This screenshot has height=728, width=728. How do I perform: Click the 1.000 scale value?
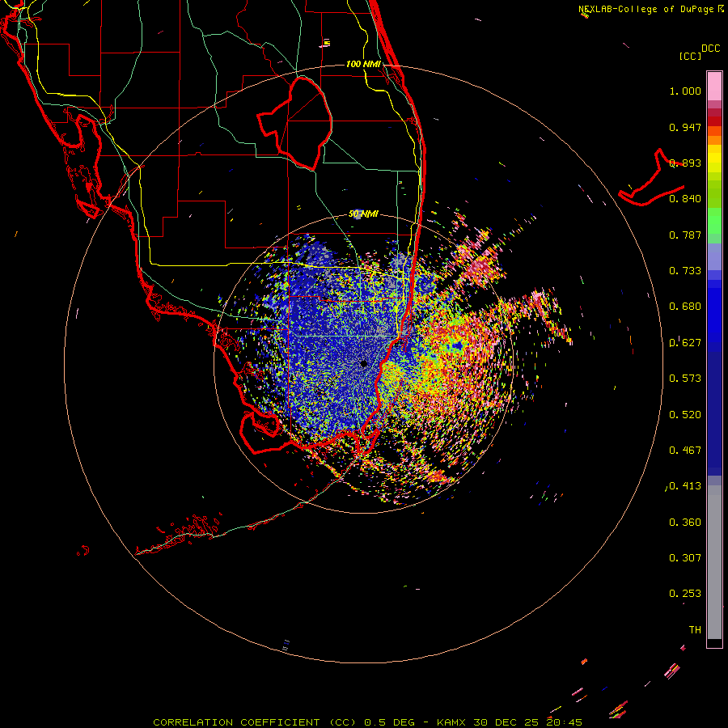pyautogui.click(x=685, y=91)
